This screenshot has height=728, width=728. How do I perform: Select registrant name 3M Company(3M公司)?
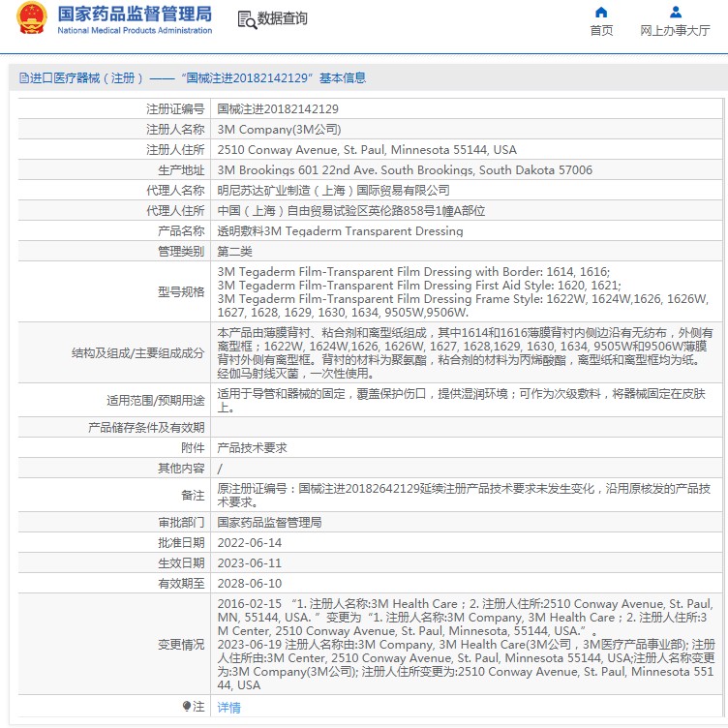tap(279, 130)
